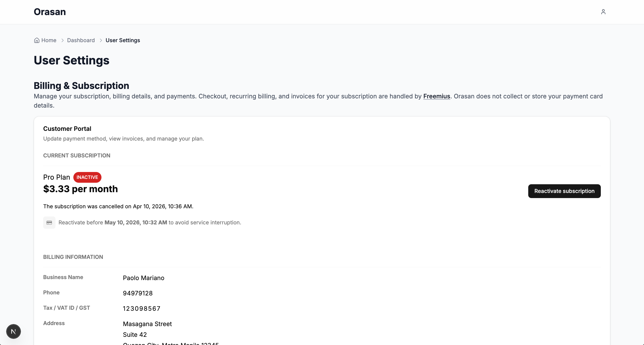Select the Paolo Mariano business name
This screenshot has height=345, width=644.
click(144, 278)
